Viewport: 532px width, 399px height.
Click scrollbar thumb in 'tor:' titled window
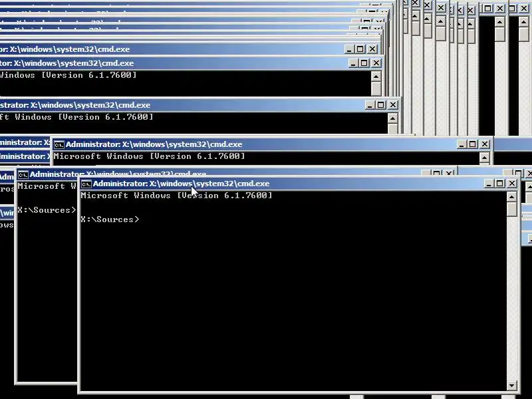click(376, 88)
